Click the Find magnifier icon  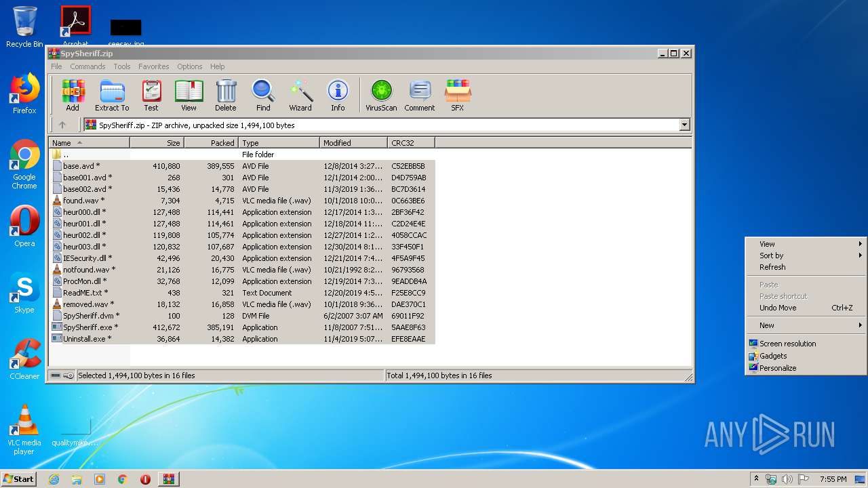[263, 96]
